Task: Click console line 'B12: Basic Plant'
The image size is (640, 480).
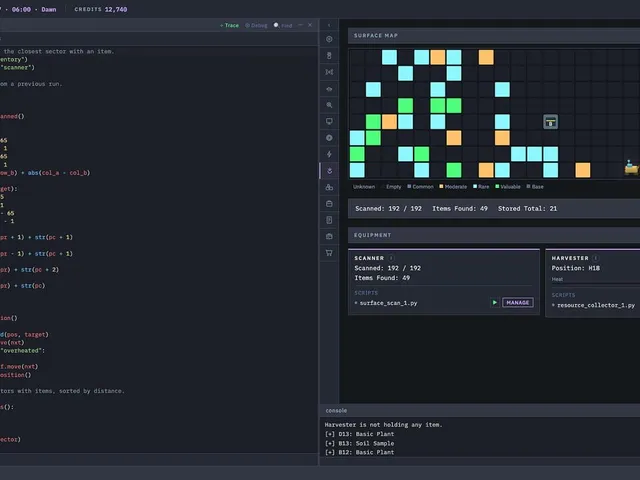Action: point(360,452)
